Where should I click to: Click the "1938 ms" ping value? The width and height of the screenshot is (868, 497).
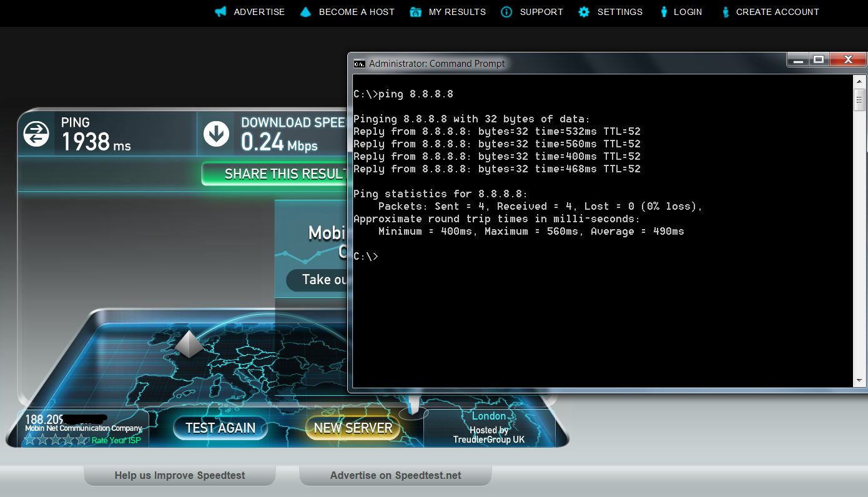pos(96,142)
